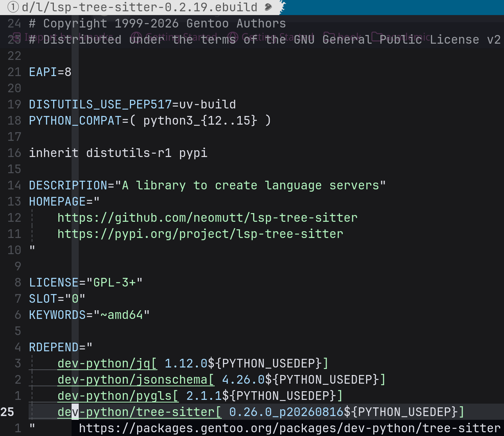The image size is (504, 436).
Task: Click the "A library to create language servers" string
Action: coord(250,185)
